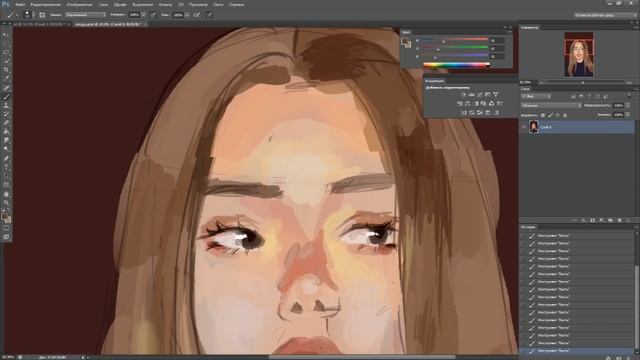
Task: Select the Zoom tool
Action: 6,203
